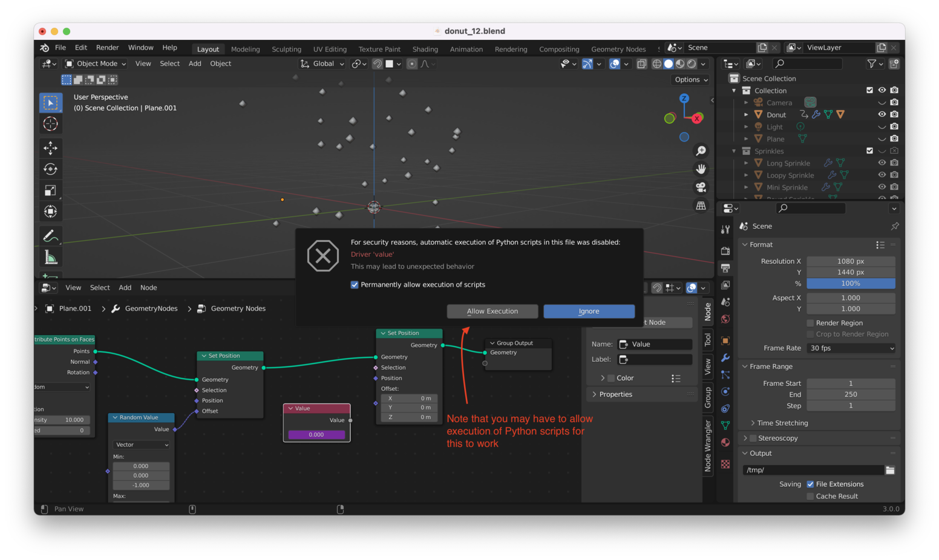Select the Measure tool
The height and width of the screenshot is (560, 939).
(x=51, y=258)
